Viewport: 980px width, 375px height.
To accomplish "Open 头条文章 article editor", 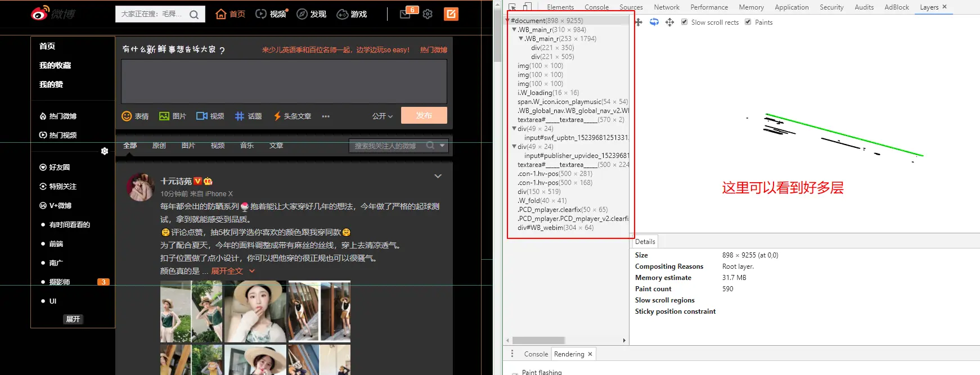I will (292, 116).
